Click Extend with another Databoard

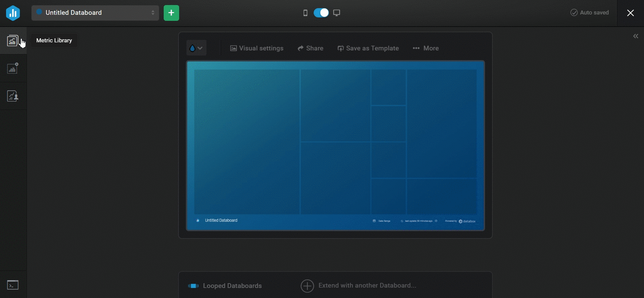367,286
